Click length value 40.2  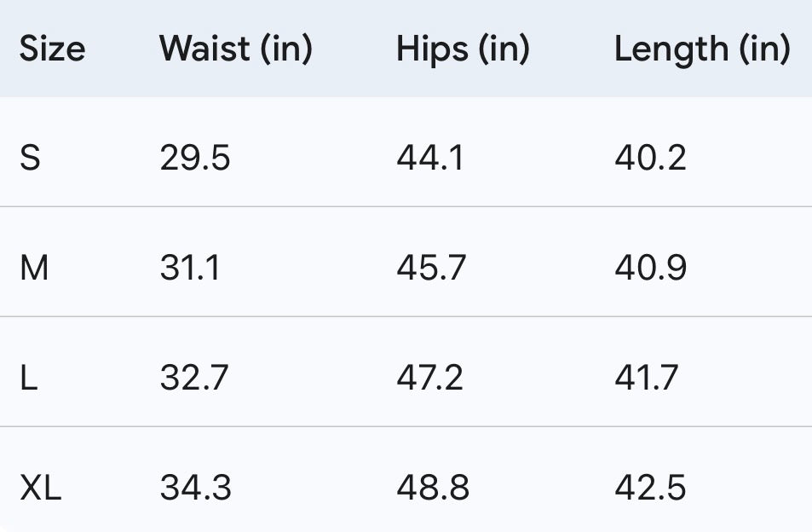(650, 159)
